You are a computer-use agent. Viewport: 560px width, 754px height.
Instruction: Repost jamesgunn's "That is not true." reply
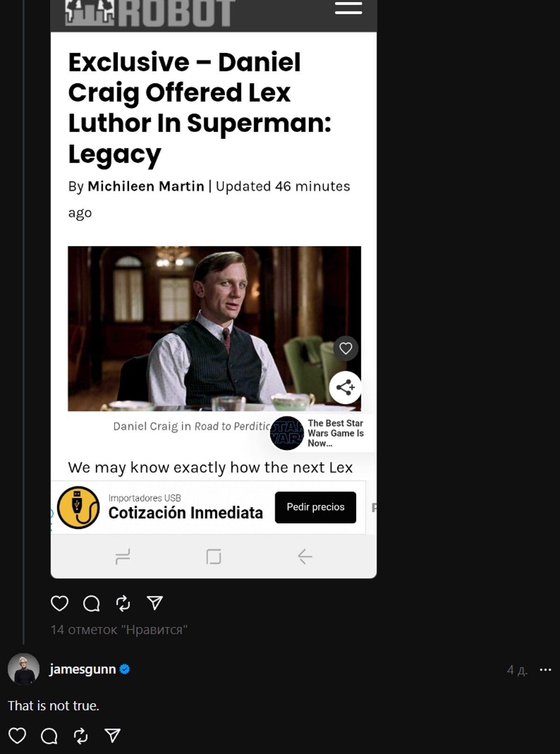click(81, 736)
